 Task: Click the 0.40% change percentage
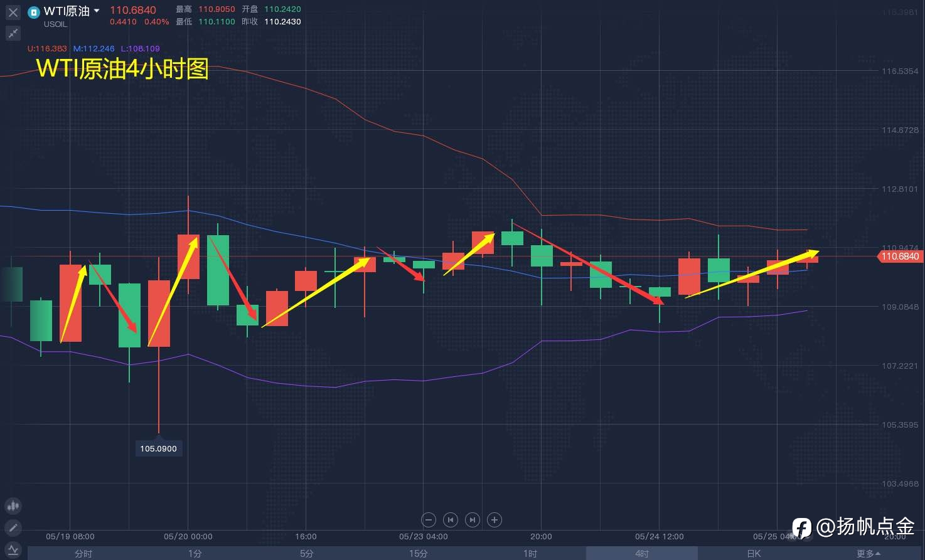click(x=157, y=22)
